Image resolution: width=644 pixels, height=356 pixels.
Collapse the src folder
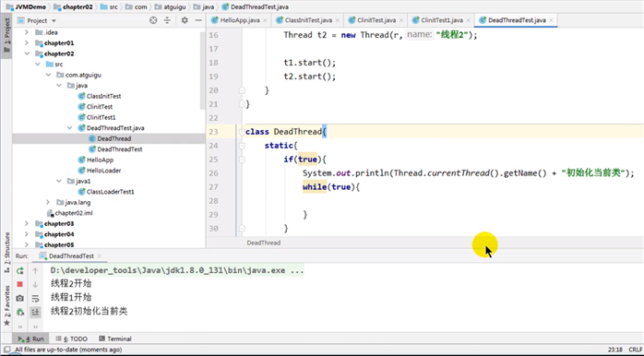tap(38, 65)
